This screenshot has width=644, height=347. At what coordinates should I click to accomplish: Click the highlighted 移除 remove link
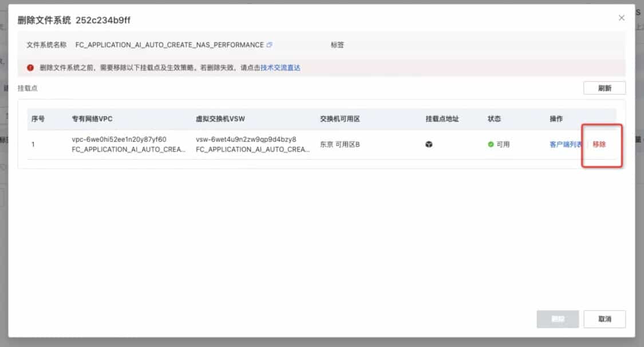(x=600, y=145)
